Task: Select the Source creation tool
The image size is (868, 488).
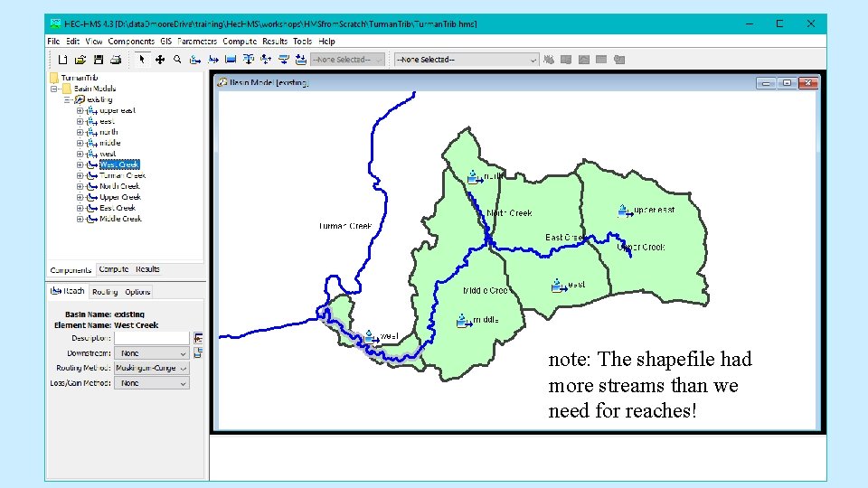Action: click(283, 60)
